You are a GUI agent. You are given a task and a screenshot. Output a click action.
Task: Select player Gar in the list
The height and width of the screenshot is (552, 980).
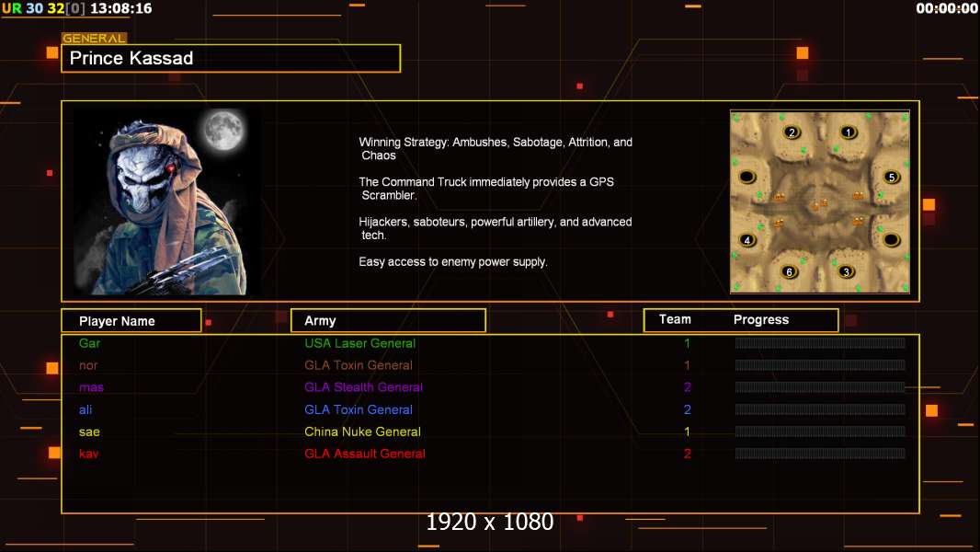coord(89,343)
